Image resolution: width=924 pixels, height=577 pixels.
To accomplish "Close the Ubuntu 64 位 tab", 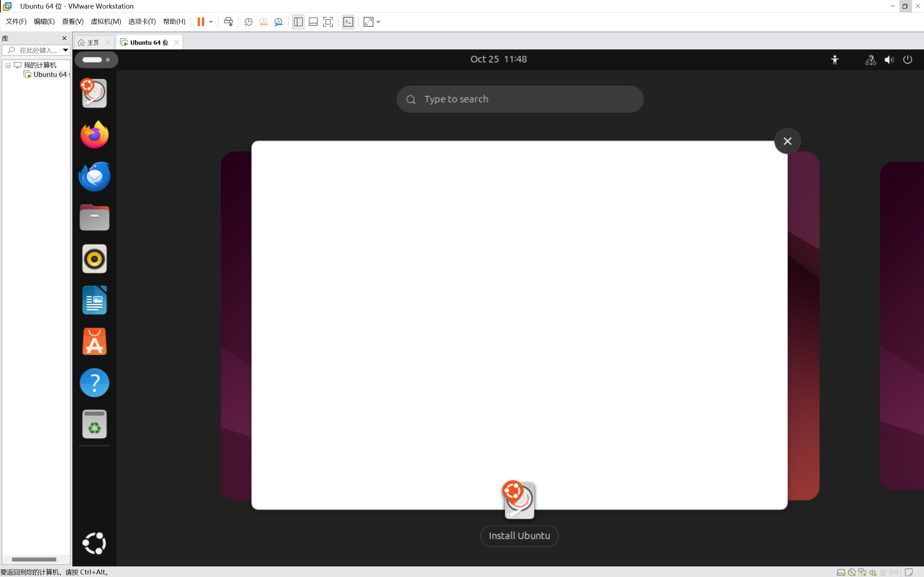I will coord(177,42).
